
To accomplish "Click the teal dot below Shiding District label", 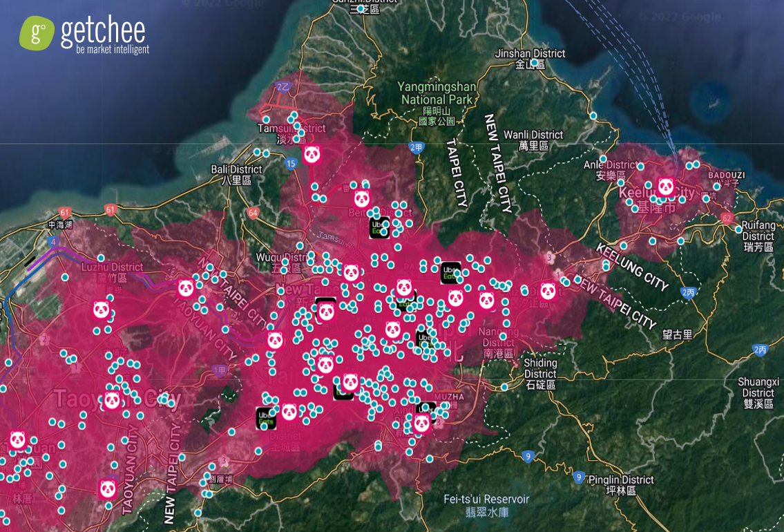I will pos(504,387).
